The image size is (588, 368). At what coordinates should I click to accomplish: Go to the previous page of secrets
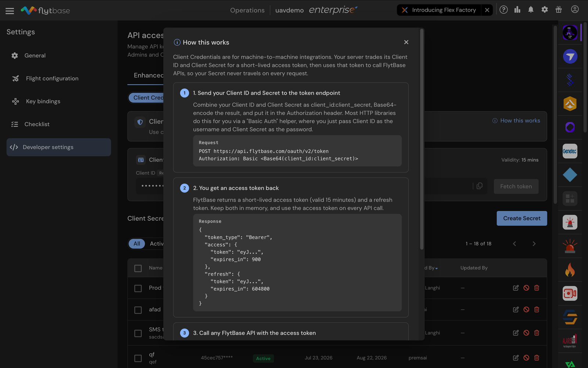point(514,244)
